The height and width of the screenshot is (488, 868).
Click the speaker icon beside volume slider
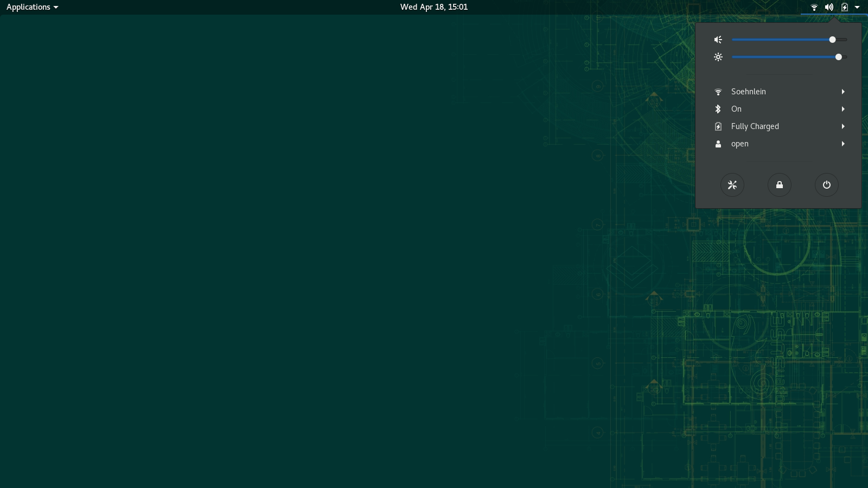718,40
